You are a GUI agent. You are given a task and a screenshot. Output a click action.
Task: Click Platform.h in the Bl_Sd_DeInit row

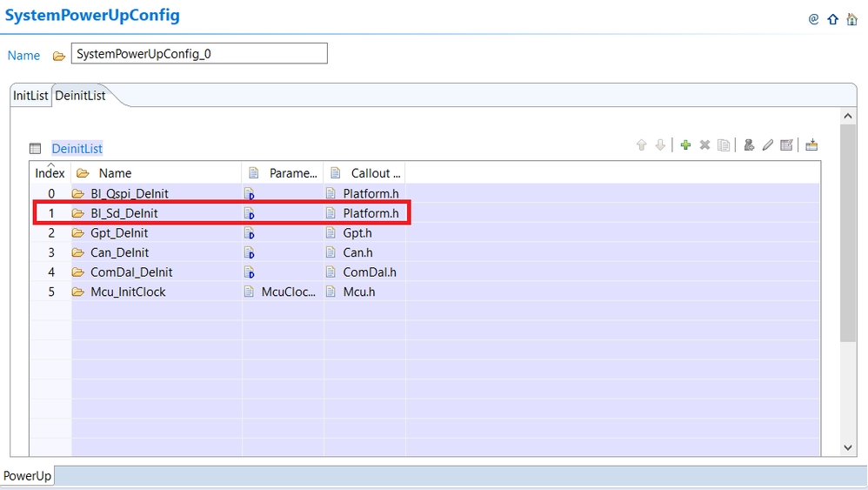point(371,213)
